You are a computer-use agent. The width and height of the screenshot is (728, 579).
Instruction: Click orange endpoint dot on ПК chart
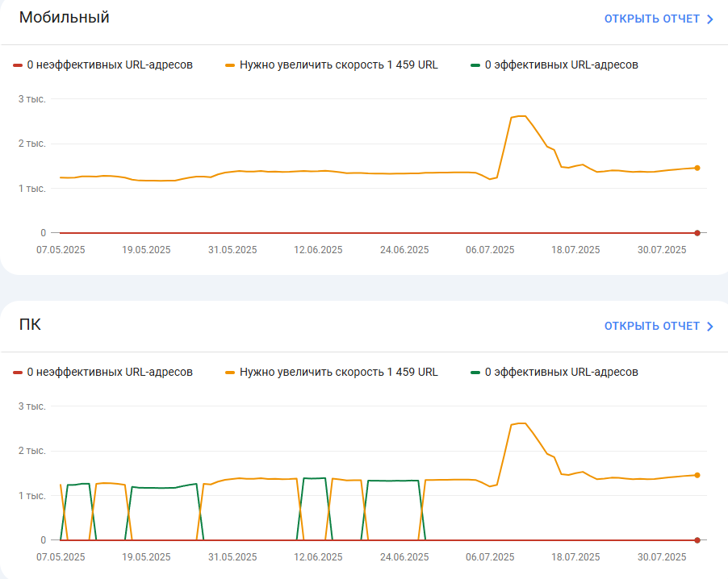pyautogui.click(x=697, y=475)
